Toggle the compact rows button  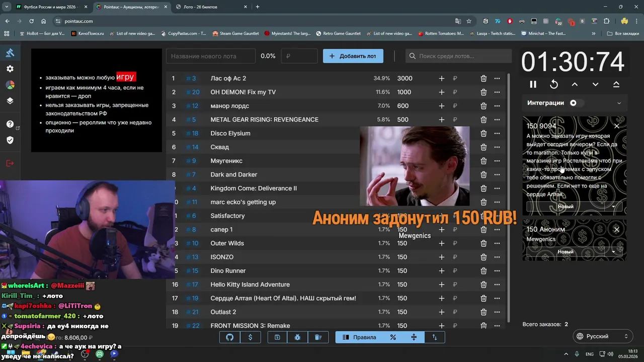[x=414, y=337]
